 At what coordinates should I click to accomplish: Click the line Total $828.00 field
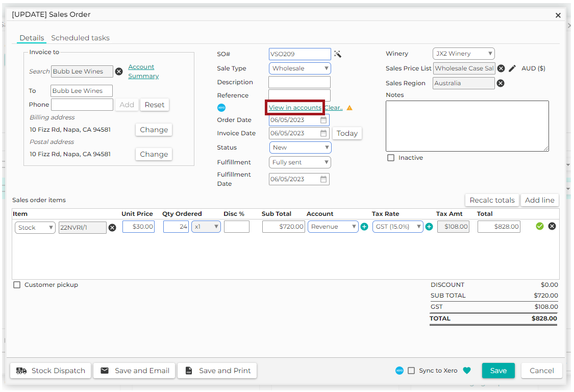point(499,227)
